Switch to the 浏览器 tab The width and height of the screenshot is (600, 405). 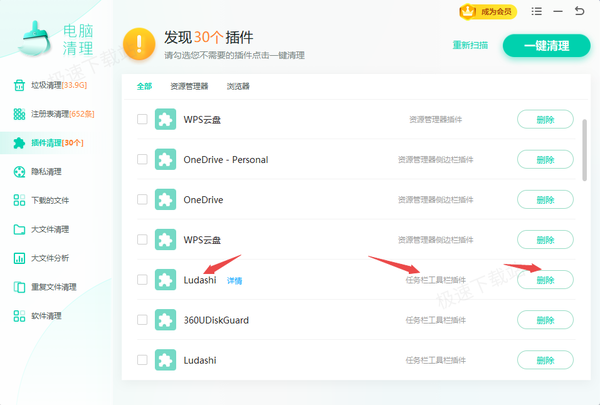(238, 86)
